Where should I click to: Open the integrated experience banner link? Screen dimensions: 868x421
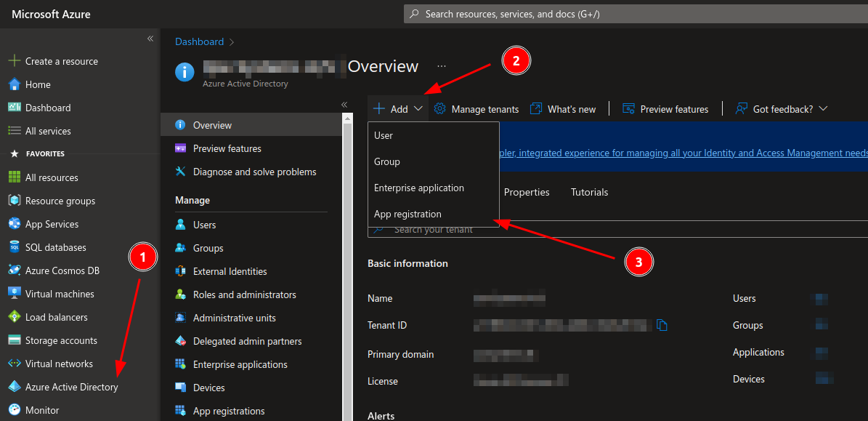[684, 153]
